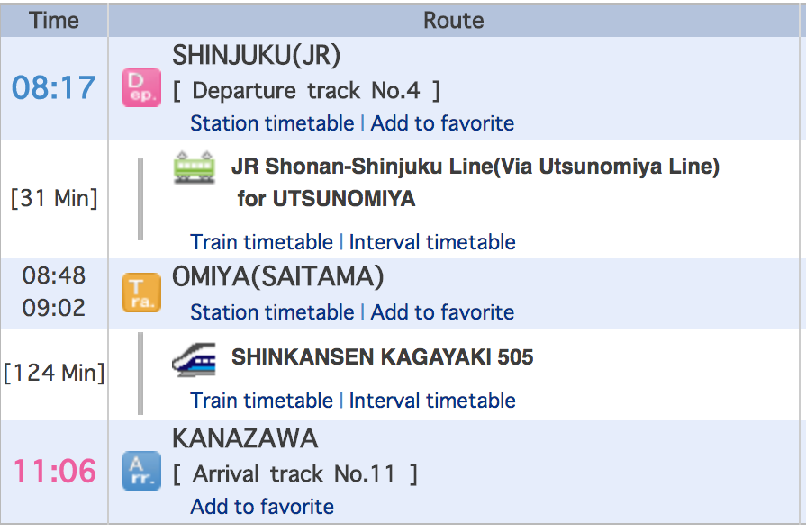Click the orange Tra. transfer icon

140,293
